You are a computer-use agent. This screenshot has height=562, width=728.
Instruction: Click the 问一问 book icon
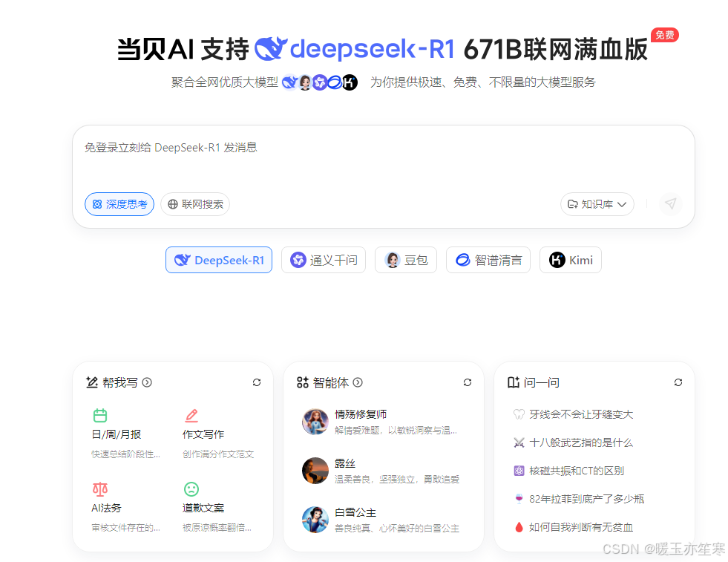(x=514, y=382)
